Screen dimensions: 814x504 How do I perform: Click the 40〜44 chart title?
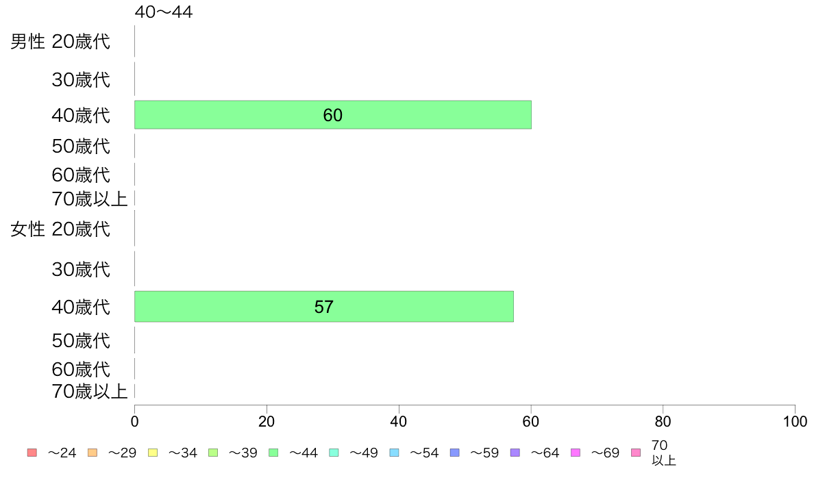[164, 12]
